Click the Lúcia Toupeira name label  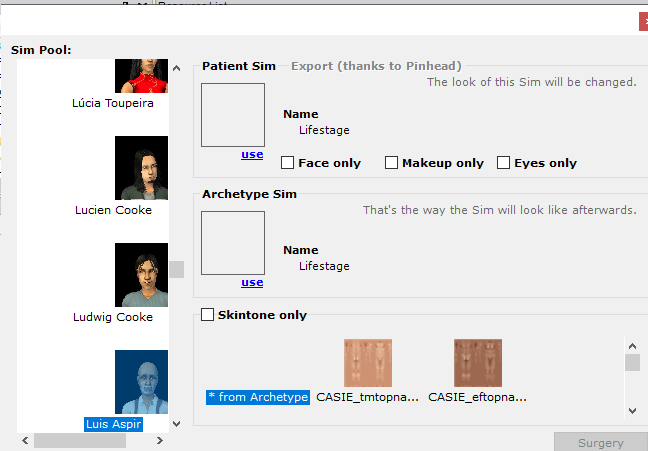pyautogui.click(x=113, y=103)
